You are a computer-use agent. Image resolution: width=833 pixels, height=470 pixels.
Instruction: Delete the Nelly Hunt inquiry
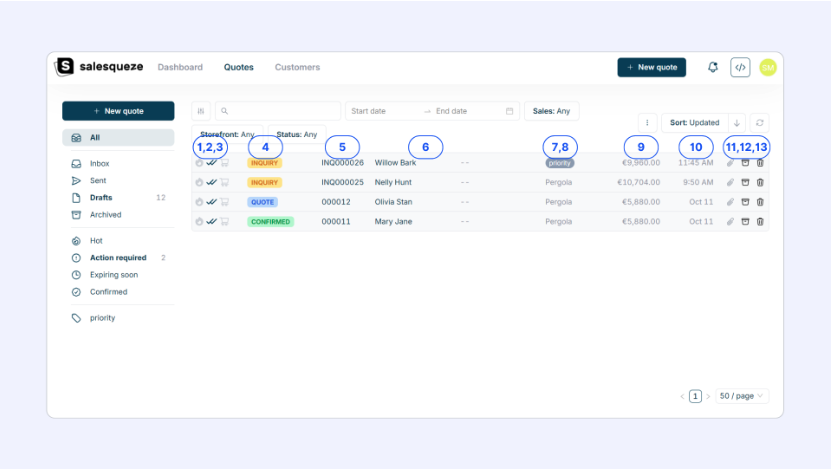pyautogui.click(x=760, y=183)
